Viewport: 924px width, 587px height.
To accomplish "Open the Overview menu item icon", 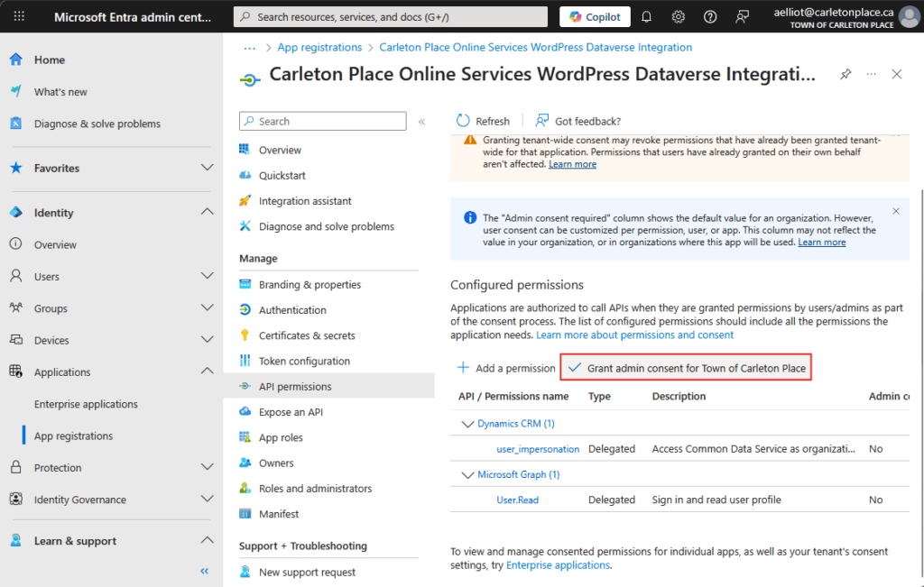I will tap(245, 150).
